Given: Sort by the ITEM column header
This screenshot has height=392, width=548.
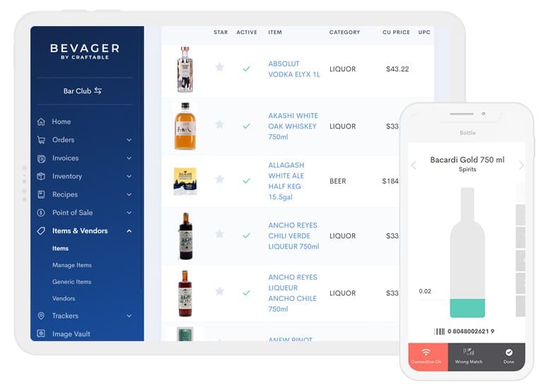Looking at the screenshot, I should coord(275,32).
